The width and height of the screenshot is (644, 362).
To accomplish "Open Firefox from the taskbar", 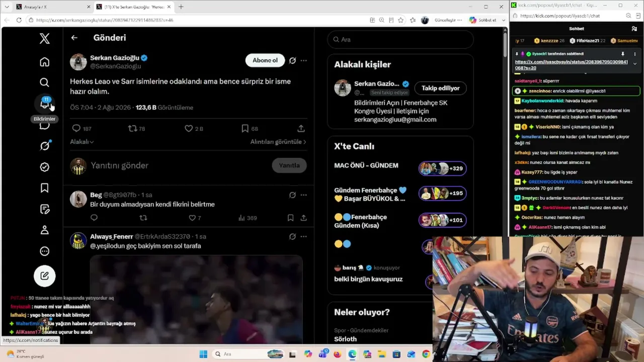I will [337, 354].
